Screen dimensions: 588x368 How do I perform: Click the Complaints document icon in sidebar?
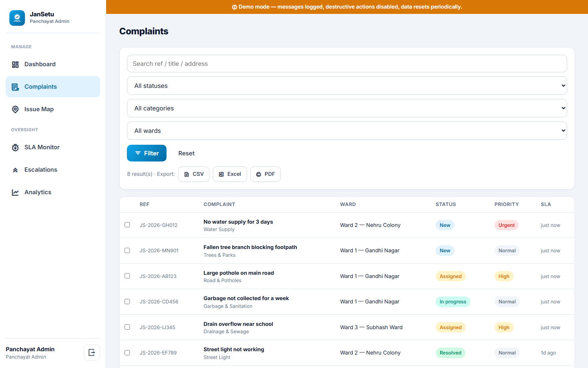click(x=15, y=87)
